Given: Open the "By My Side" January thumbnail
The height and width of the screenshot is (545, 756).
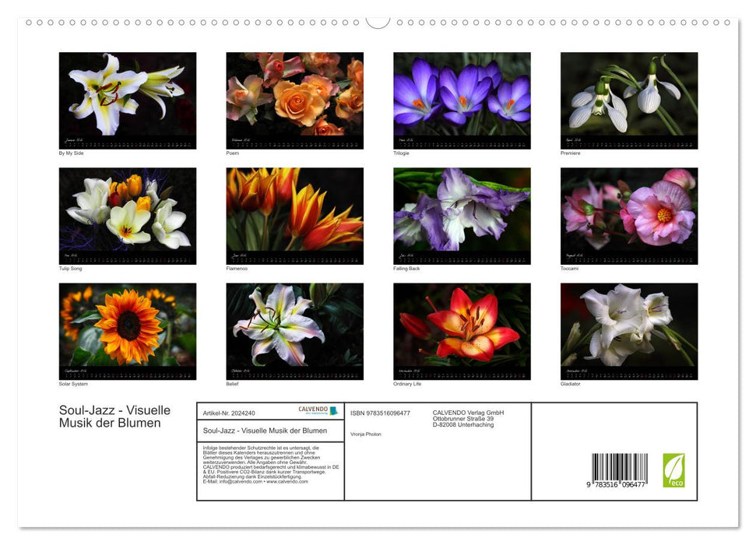Looking at the screenshot, I should [x=127, y=100].
